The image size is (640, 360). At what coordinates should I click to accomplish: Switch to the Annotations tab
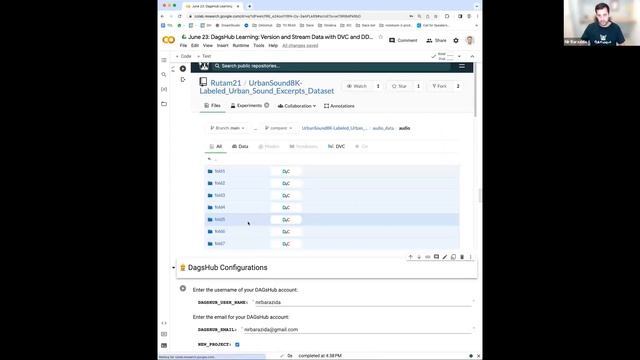click(x=339, y=106)
